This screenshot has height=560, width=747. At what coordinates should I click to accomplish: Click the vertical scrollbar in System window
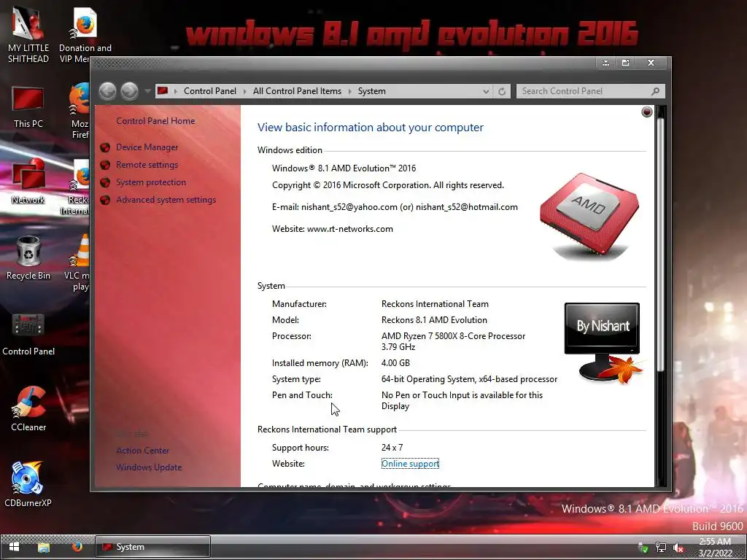tap(660, 244)
